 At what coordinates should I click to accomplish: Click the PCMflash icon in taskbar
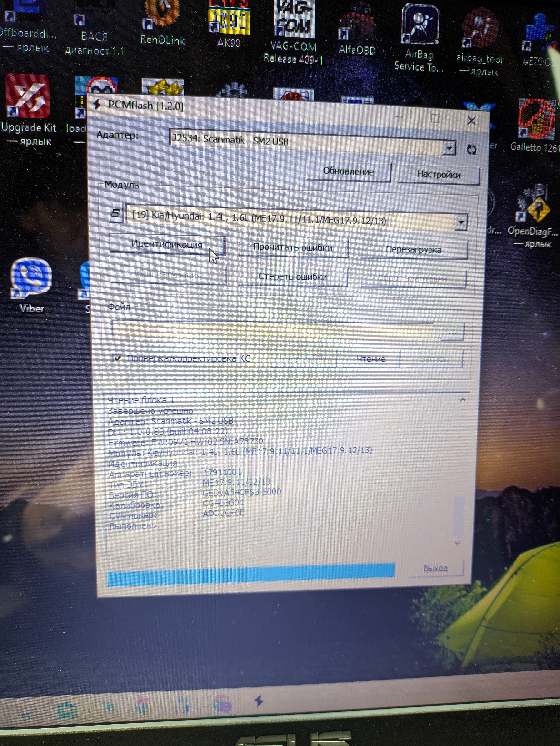point(259,701)
